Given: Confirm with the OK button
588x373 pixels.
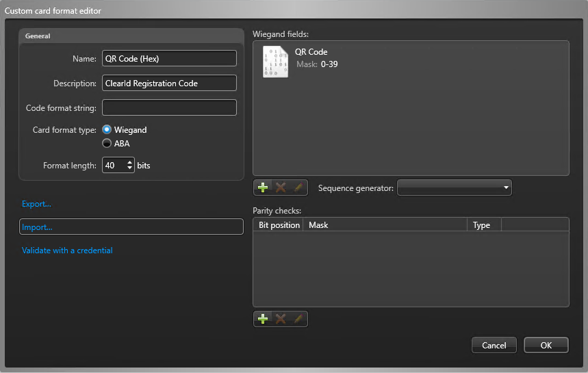Looking at the screenshot, I should [x=546, y=345].
